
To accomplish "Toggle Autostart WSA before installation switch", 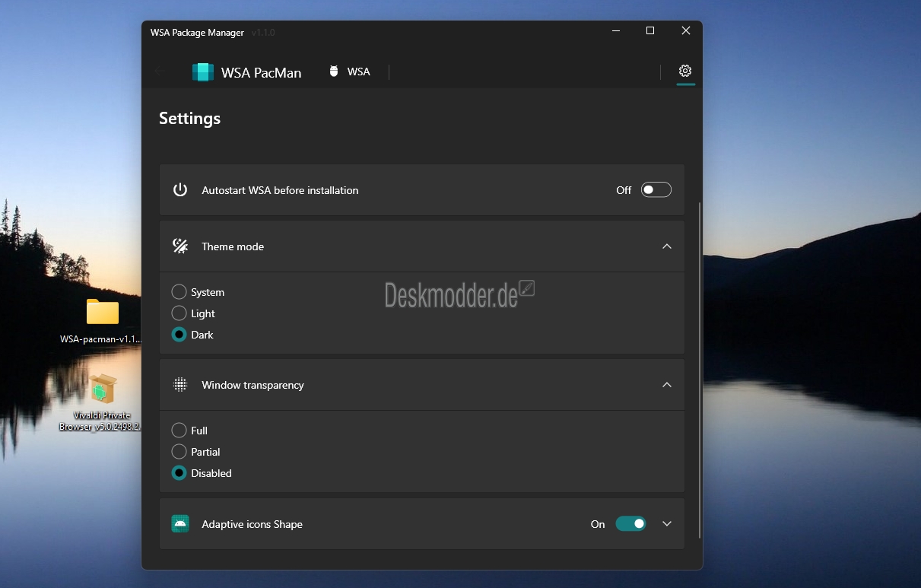I will click(x=656, y=189).
